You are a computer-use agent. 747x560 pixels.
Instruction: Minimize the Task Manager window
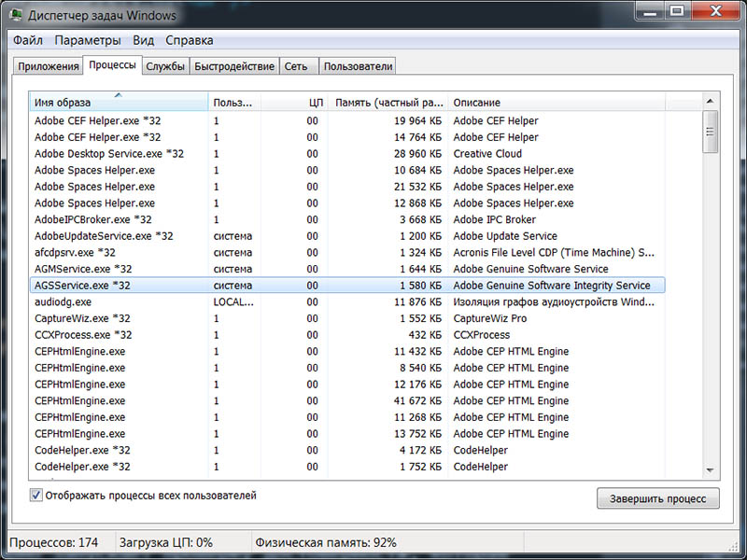(650, 10)
